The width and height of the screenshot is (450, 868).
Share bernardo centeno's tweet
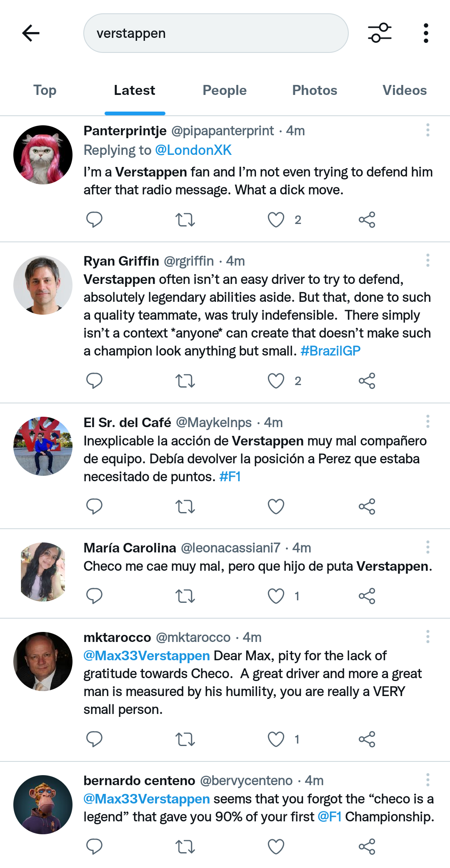(x=367, y=847)
